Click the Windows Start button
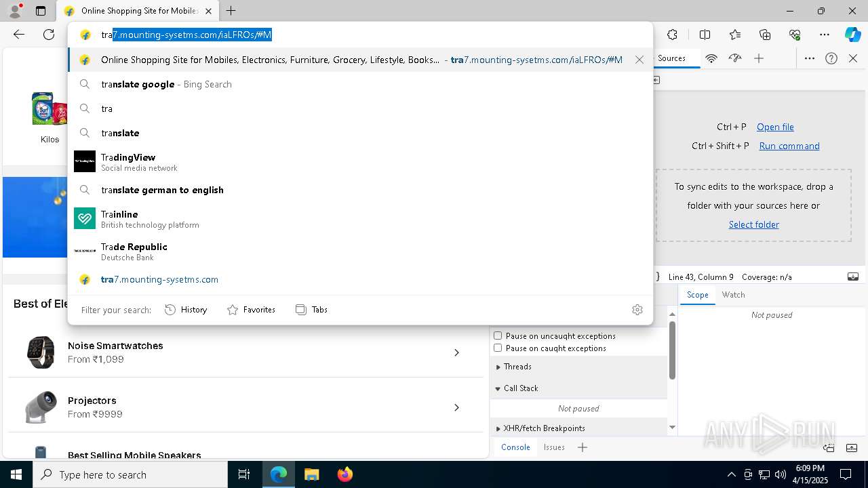The height and width of the screenshot is (488, 868). tap(16, 474)
